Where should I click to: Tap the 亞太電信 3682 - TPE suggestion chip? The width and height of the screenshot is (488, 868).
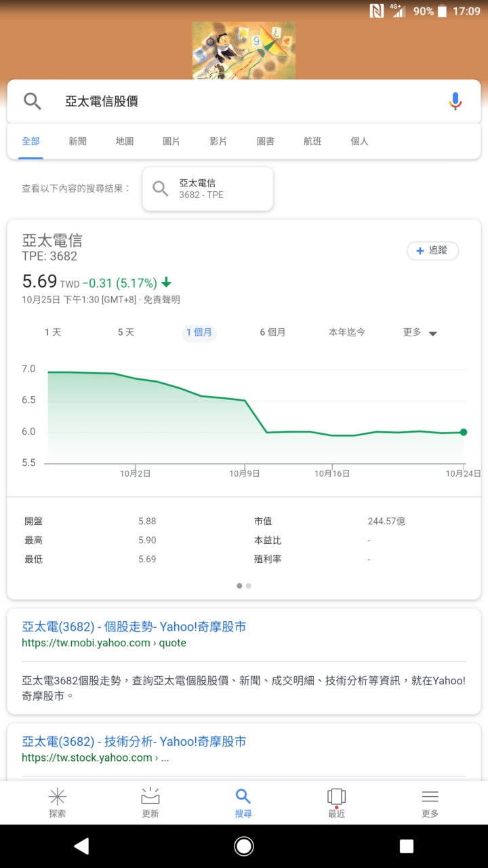tap(208, 189)
